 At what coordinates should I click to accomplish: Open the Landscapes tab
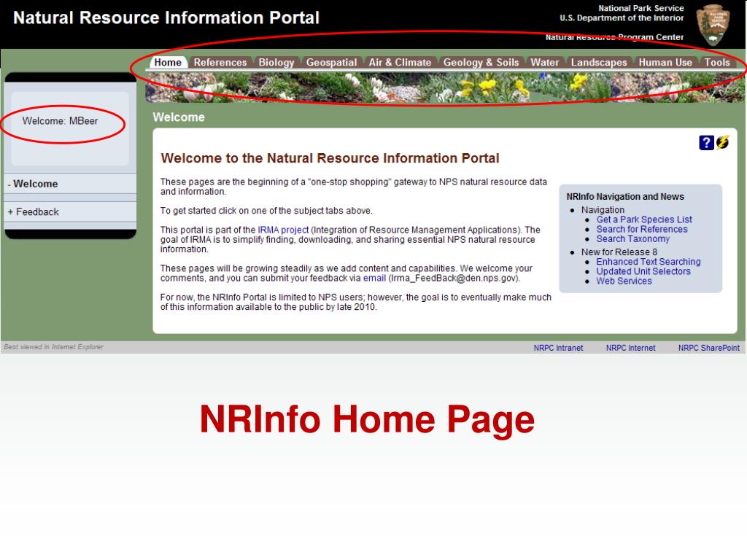(x=599, y=63)
